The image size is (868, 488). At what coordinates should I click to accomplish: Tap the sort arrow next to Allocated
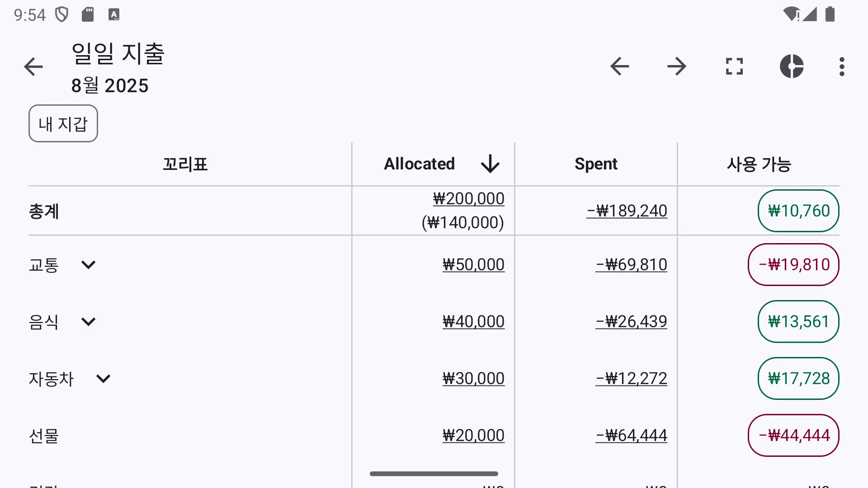tap(490, 164)
